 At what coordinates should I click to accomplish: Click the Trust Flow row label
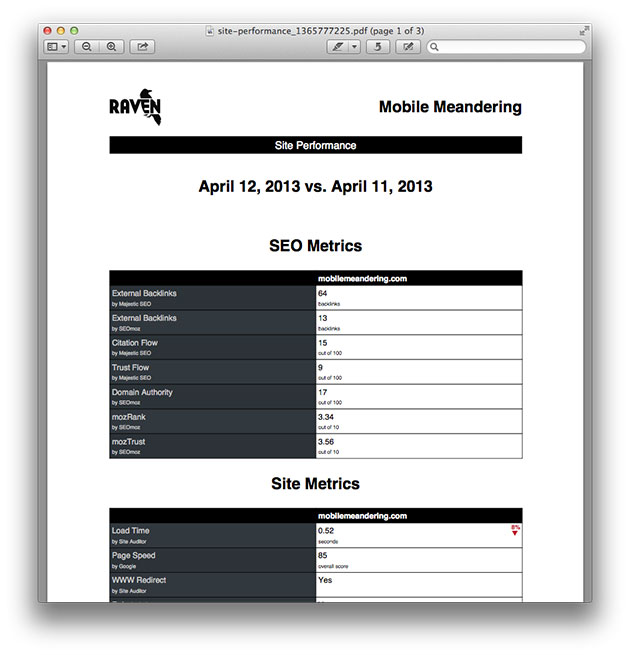click(212, 372)
